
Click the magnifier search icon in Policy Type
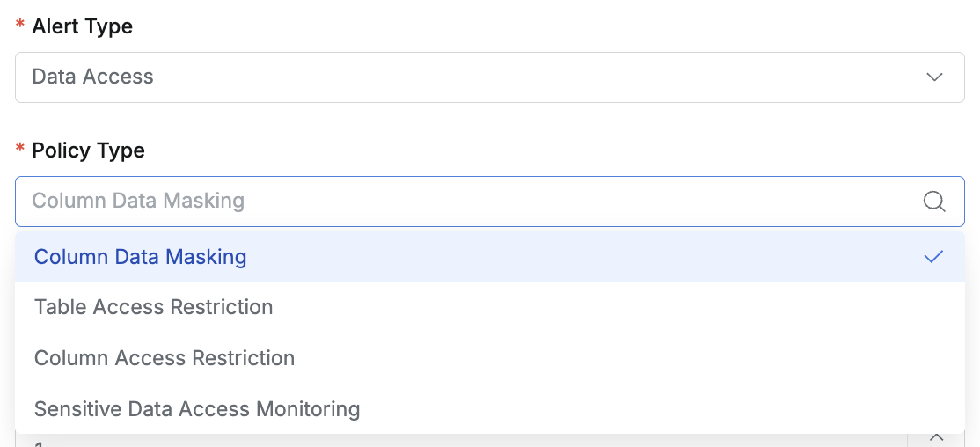click(934, 202)
